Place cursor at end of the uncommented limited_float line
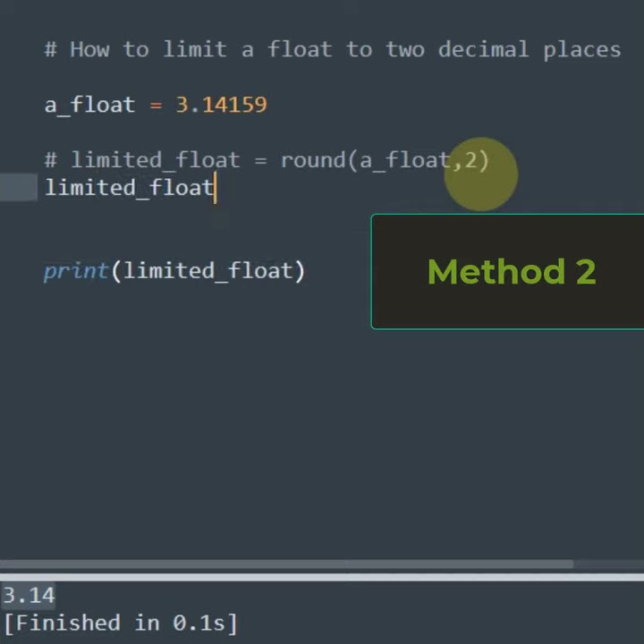This screenshot has height=644, width=644. [216, 188]
